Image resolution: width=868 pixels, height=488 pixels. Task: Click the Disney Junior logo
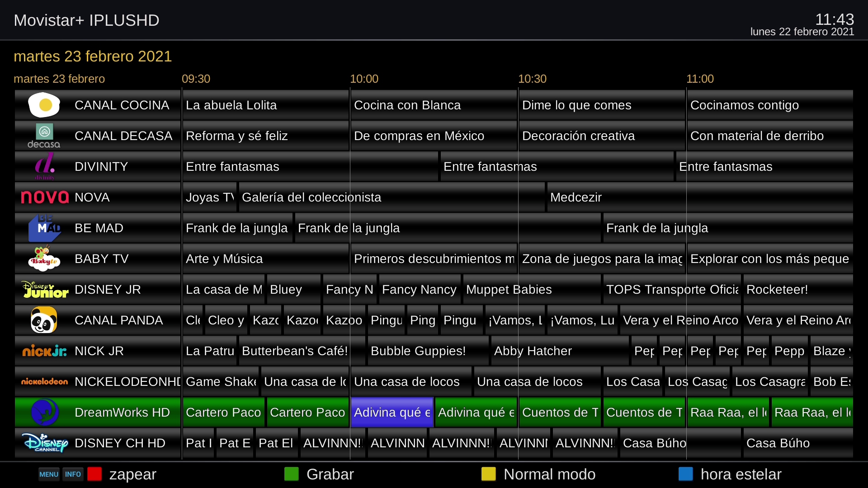(45, 289)
